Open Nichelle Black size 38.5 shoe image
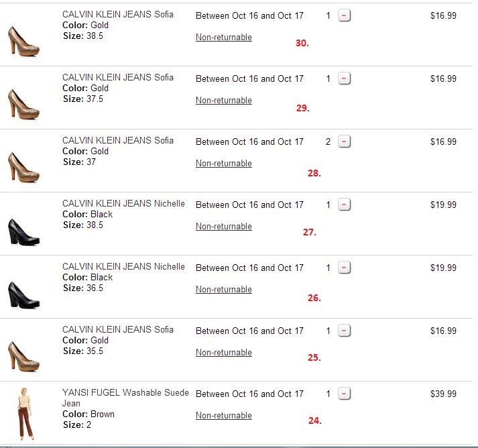Image resolution: width=478 pixels, height=448 pixels. (23, 231)
